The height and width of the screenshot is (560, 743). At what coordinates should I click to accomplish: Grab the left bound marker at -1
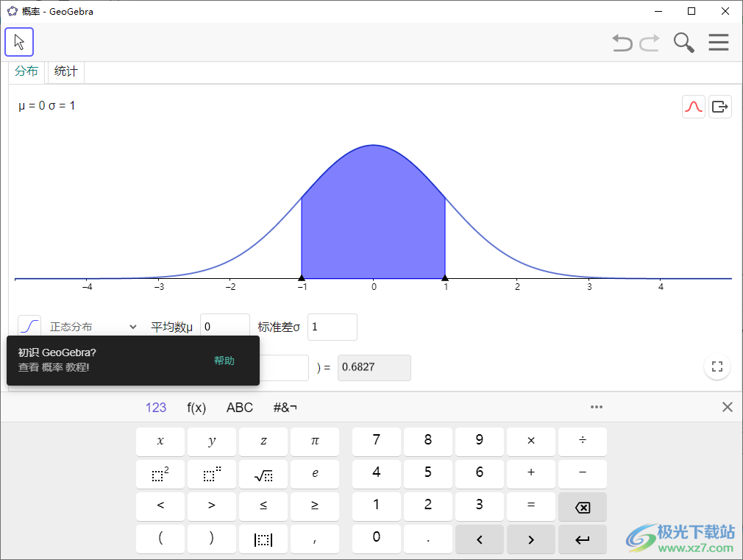(x=302, y=278)
